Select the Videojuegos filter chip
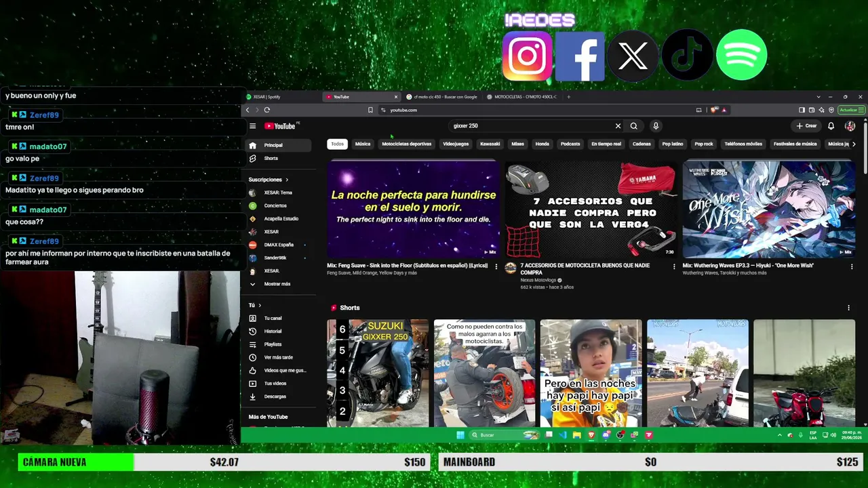Image resolution: width=868 pixels, height=488 pixels. tap(456, 144)
